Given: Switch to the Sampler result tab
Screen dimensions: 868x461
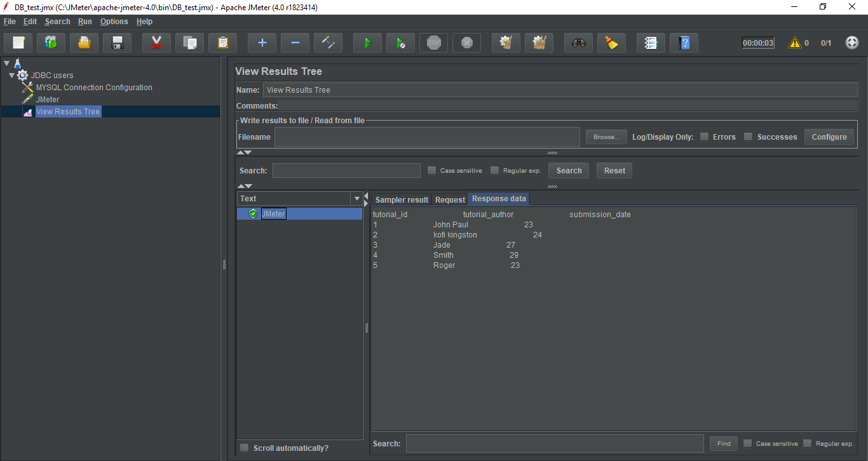Looking at the screenshot, I should [x=402, y=199].
